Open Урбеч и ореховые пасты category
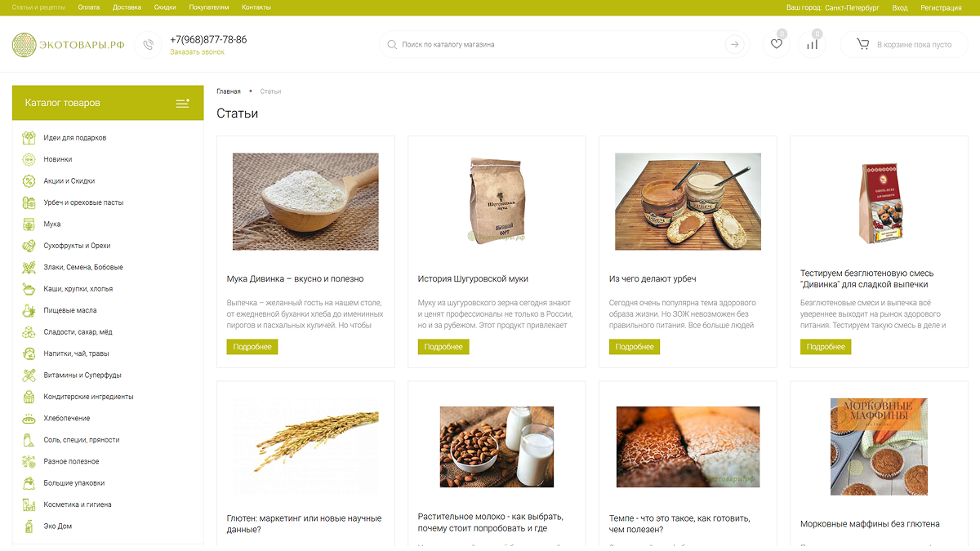Image resolution: width=980 pixels, height=551 pixels. coord(83,202)
